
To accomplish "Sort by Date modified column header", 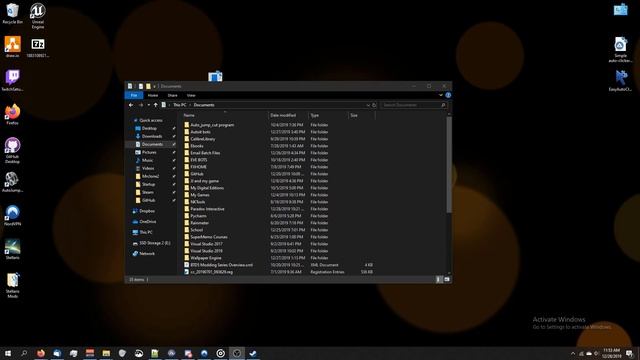I will pyautogui.click(x=288, y=116).
